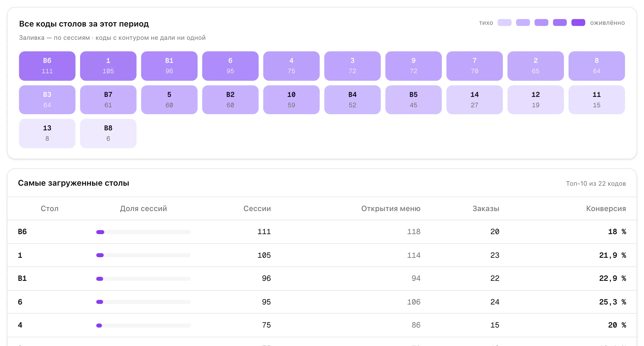
Task: Open heatmap tile B1 with 96 sessions
Action: coord(169,66)
